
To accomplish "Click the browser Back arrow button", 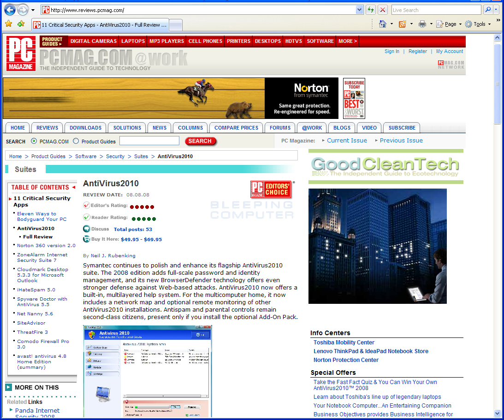I will coord(10,10).
